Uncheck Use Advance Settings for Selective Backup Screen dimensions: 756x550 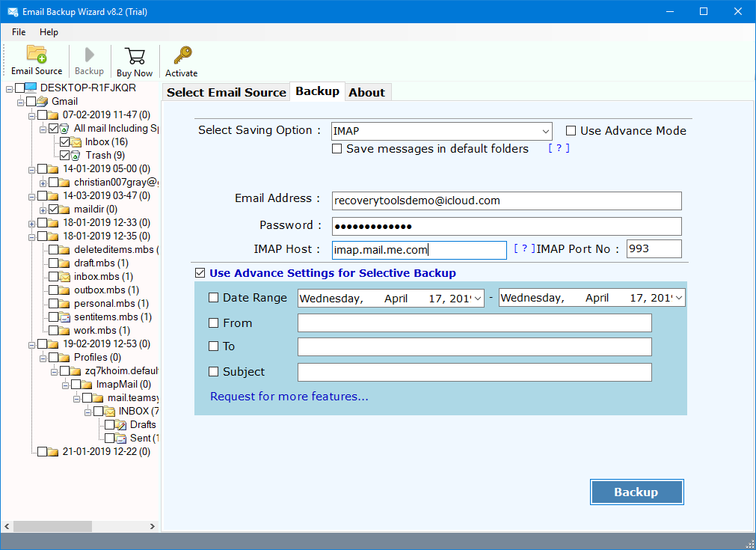pyautogui.click(x=200, y=273)
